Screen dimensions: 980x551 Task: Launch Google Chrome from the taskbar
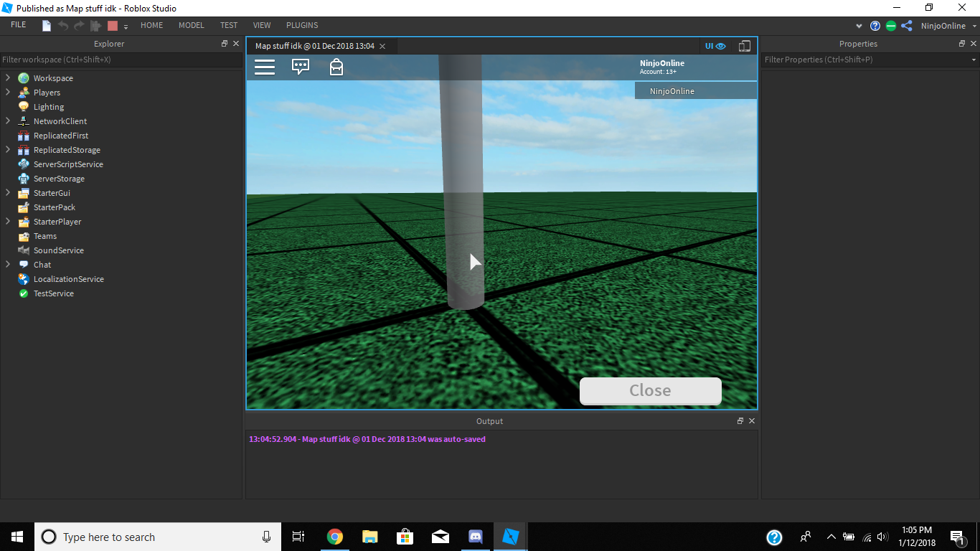coord(334,537)
